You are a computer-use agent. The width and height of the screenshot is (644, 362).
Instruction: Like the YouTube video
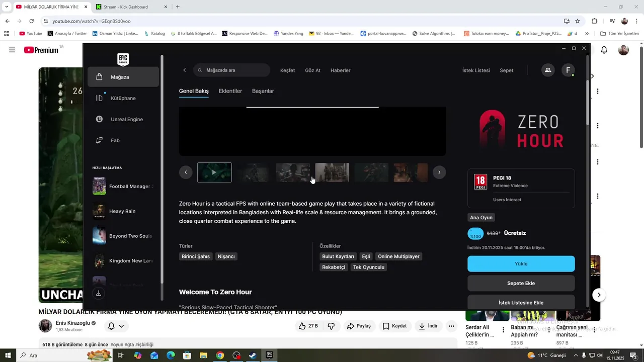pyautogui.click(x=308, y=326)
